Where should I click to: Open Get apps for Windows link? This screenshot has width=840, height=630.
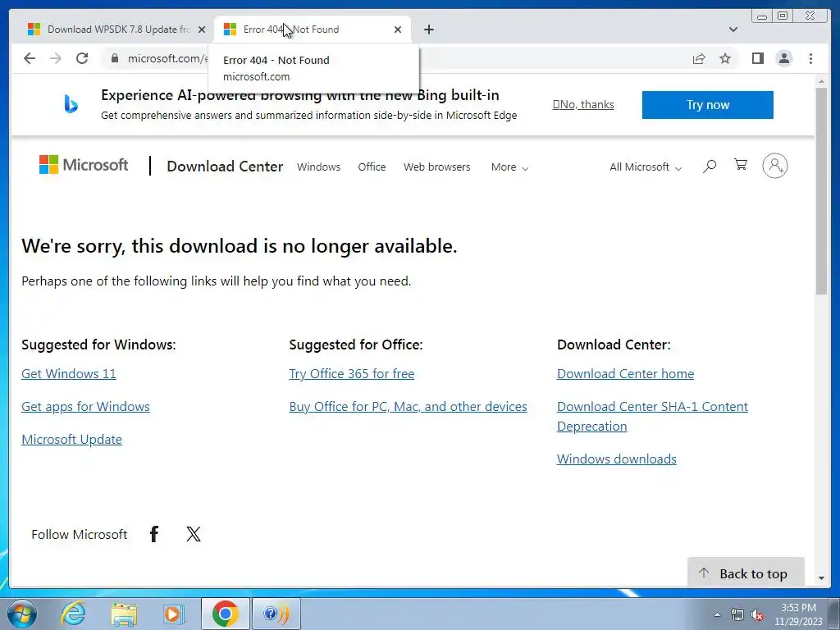click(85, 407)
